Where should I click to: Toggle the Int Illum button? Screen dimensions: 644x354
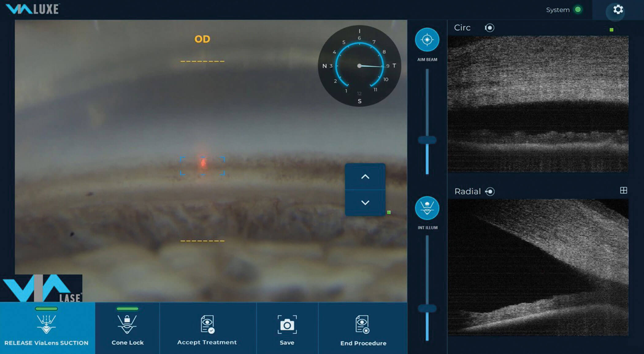click(427, 208)
